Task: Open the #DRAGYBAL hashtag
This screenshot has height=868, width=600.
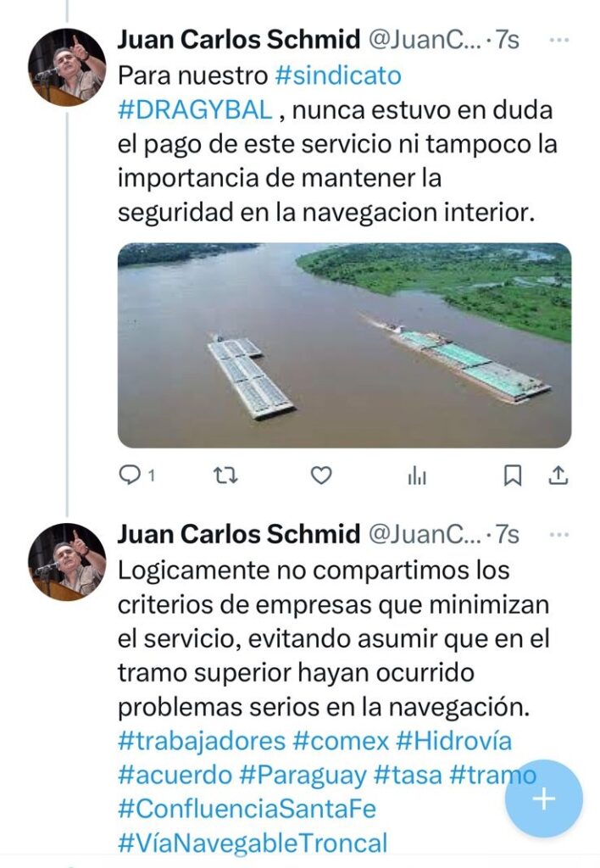Action: pos(195,109)
